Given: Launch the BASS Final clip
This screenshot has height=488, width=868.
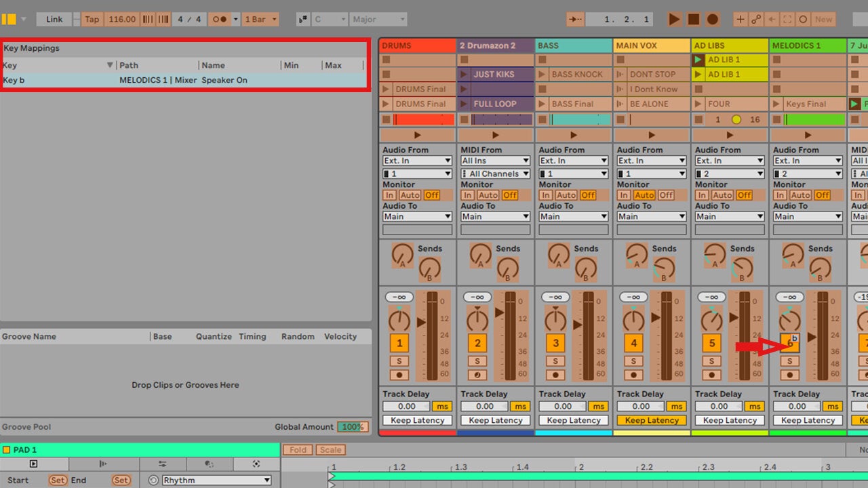Looking at the screenshot, I should coord(542,104).
